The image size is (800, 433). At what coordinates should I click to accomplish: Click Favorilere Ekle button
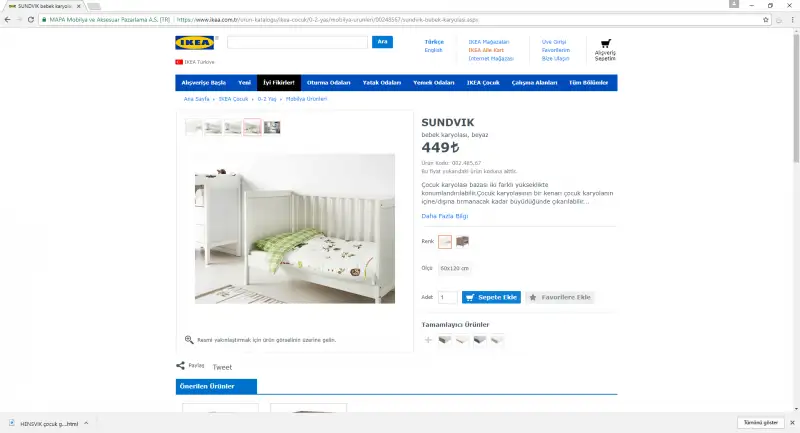click(560, 297)
